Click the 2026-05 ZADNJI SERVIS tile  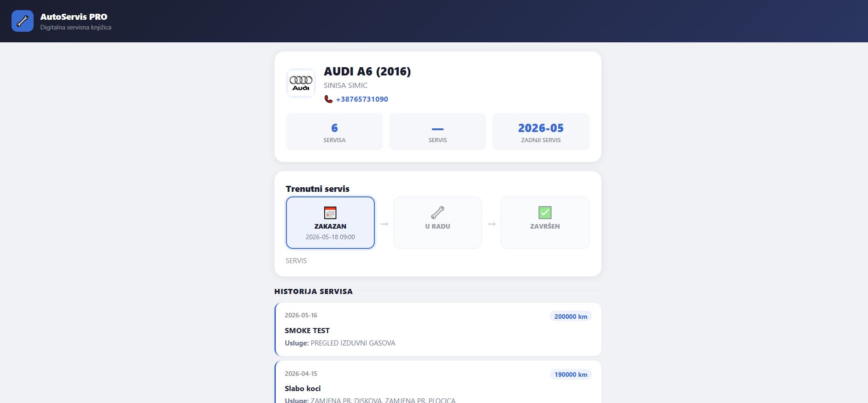coord(541,132)
